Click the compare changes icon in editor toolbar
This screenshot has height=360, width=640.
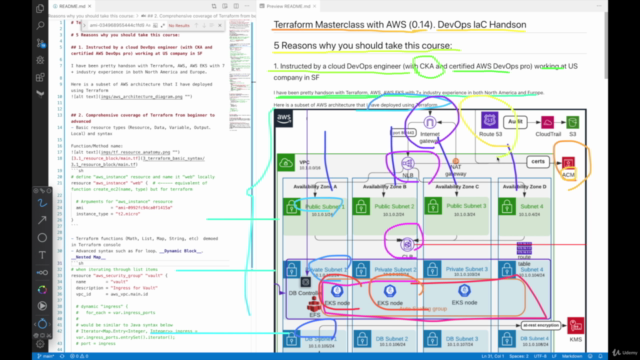(x=214, y=6)
